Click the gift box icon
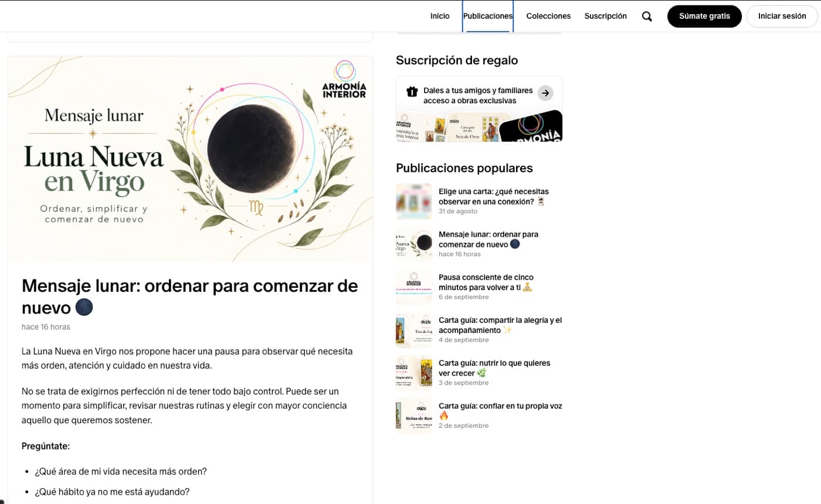The height and width of the screenshot is (504, 821). pyautogui.click(x=412, y=91)
